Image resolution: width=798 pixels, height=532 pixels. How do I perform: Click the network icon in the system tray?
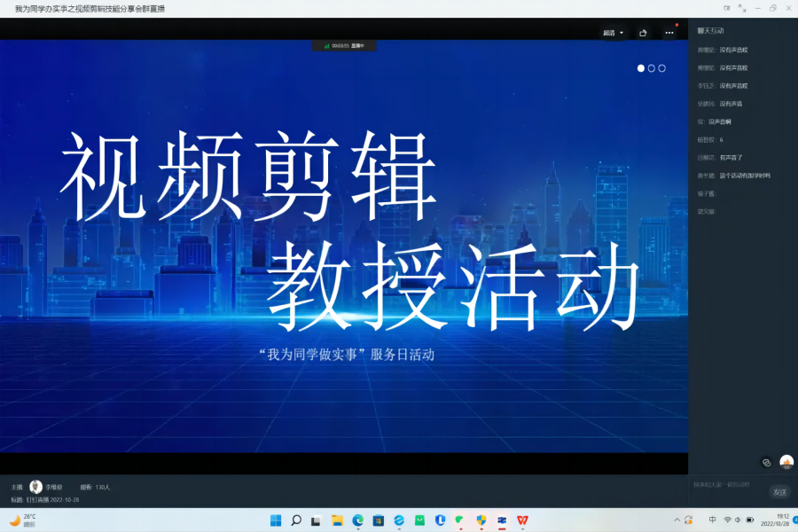click(x=728, y=520)
